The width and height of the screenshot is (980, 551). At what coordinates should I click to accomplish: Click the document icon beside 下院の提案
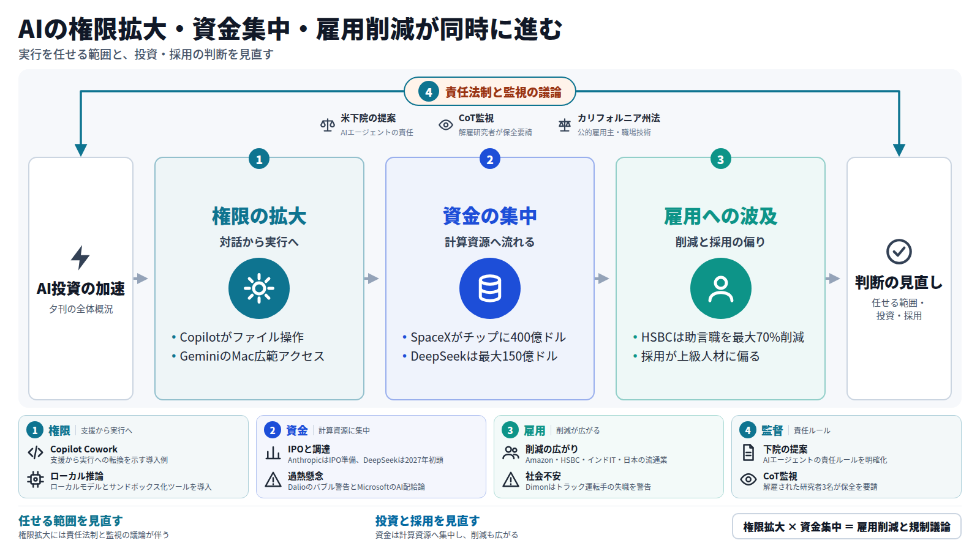tap(748, 453)
